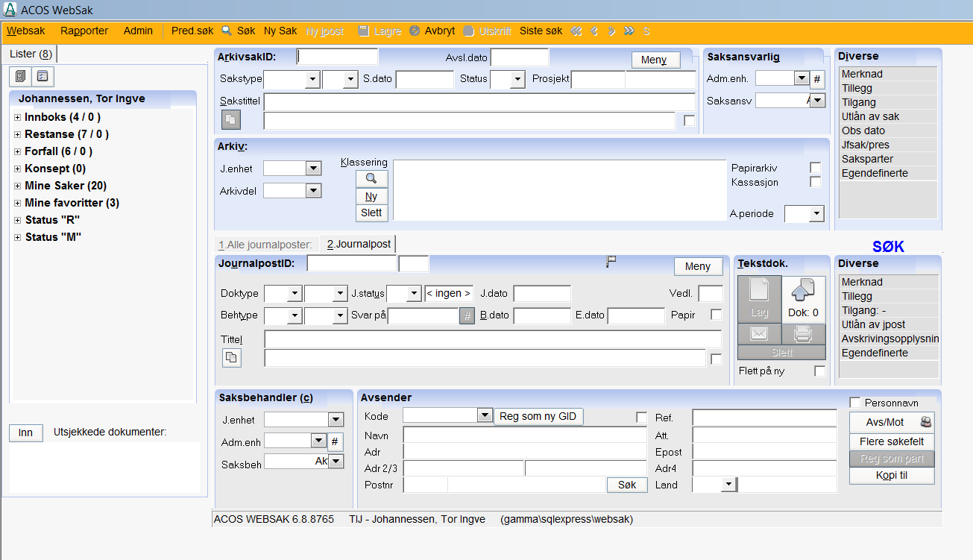Toggle the Flett på ny checkbox

(x=820, y=371)
